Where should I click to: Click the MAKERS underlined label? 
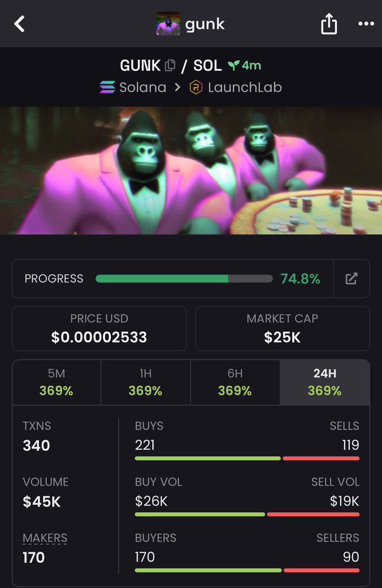[x=45, y=538]
